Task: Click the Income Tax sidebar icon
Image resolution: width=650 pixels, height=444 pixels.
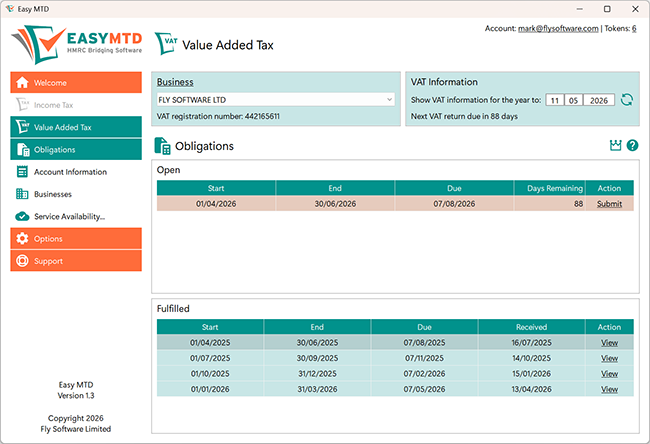Action: [x=22, y=105]
